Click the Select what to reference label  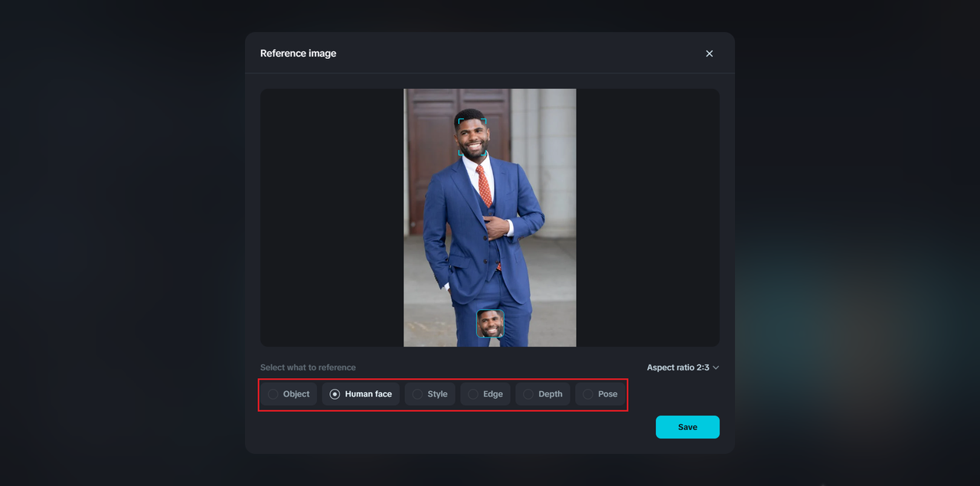tap(308, 367)
